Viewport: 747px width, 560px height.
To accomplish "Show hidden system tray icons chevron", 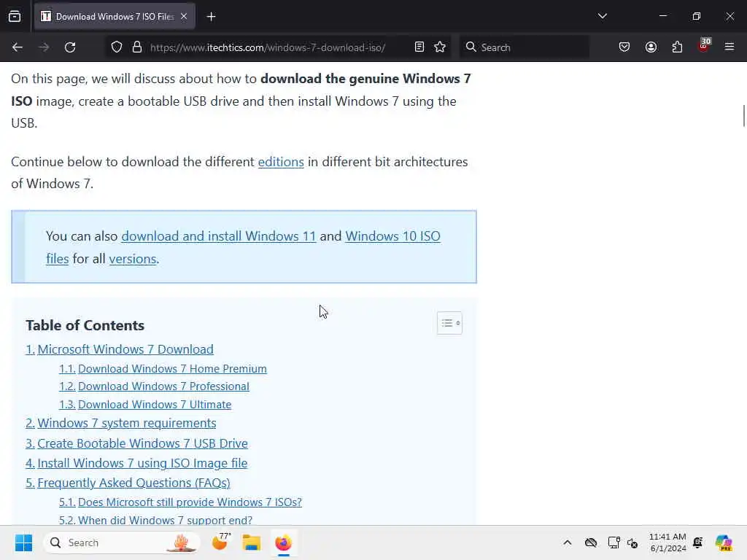I will [x=567, y=542].
